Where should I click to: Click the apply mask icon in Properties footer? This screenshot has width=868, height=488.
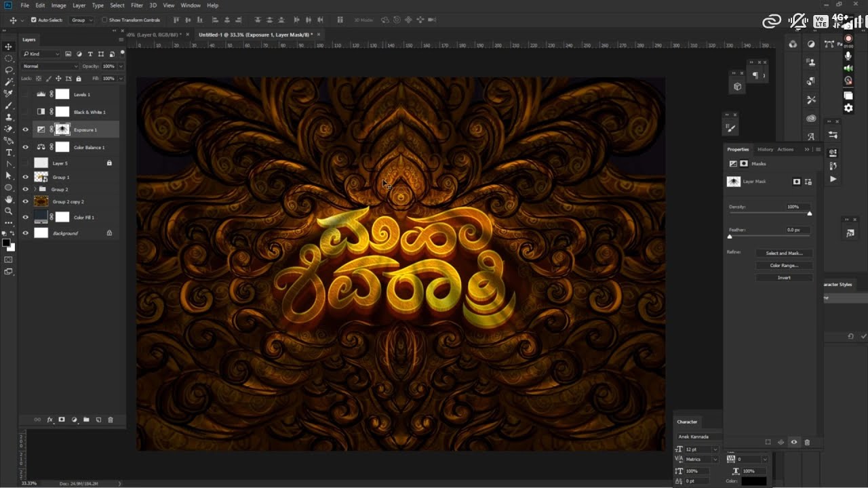(x=781, y=442)
